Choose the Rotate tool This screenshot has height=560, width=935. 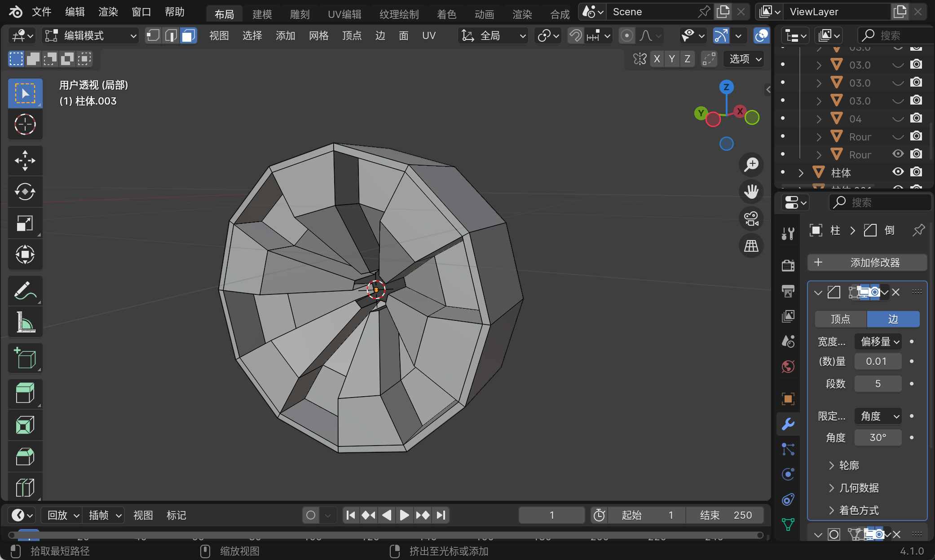tap(25, 192)
